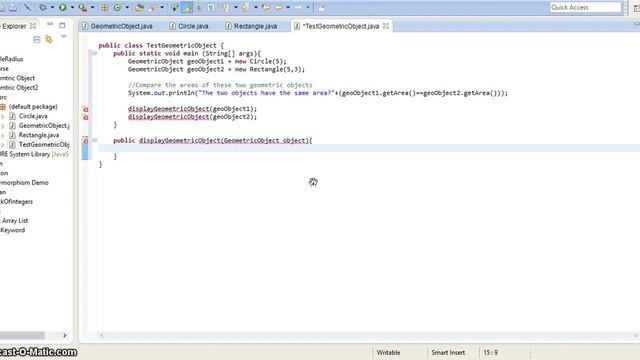Collapse the main method code fold
The height and width of the screenshot is (360, 640).
point(94,53)
